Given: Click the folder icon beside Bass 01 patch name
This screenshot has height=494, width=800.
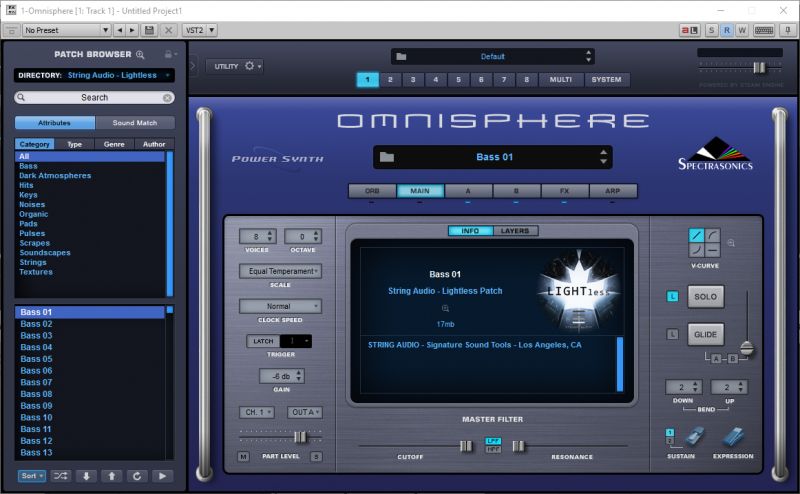Looking at the screenshot, I should point(387,157).
